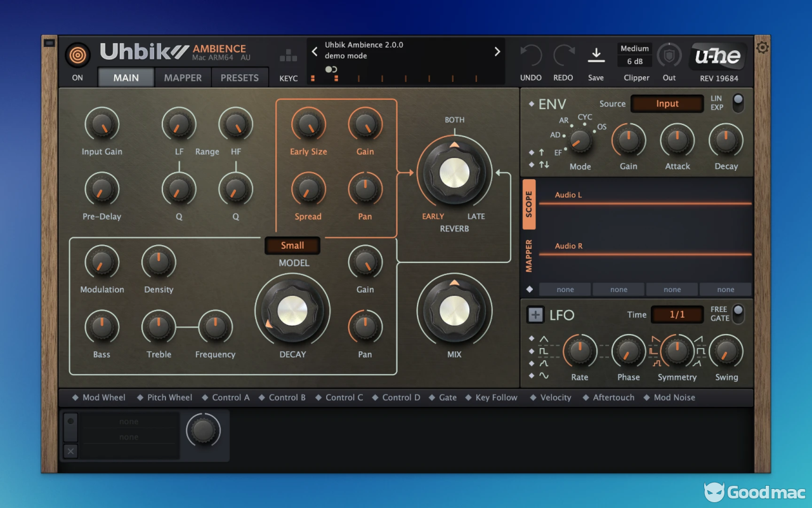Toggle the LFO FREE/GATE switch
812x508 pixels.
[x=738, y=314]
